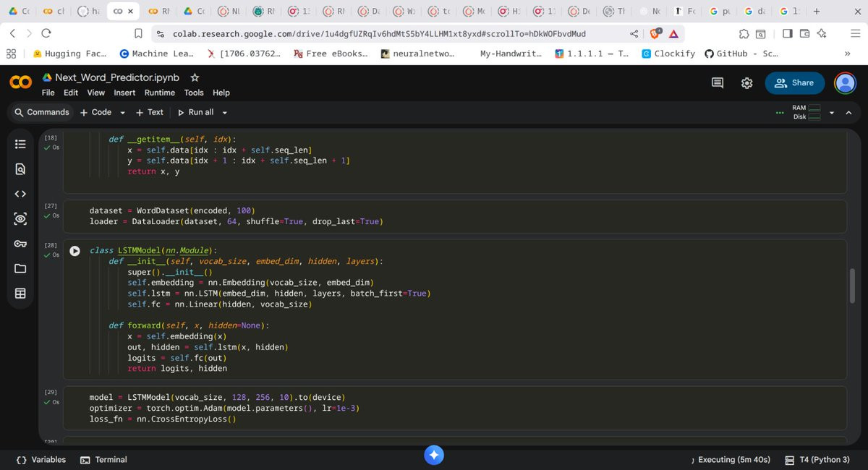Open the Find and replace sidebar icon
Image resolution: width=868 pixels, height=470 pixels.
(20, 169)
